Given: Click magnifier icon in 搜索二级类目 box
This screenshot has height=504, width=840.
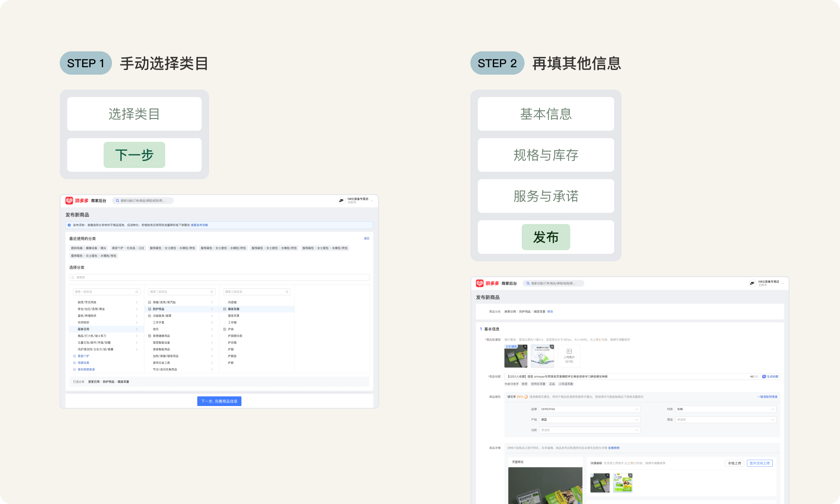Looking at the screenshot, I should [212, 292].
